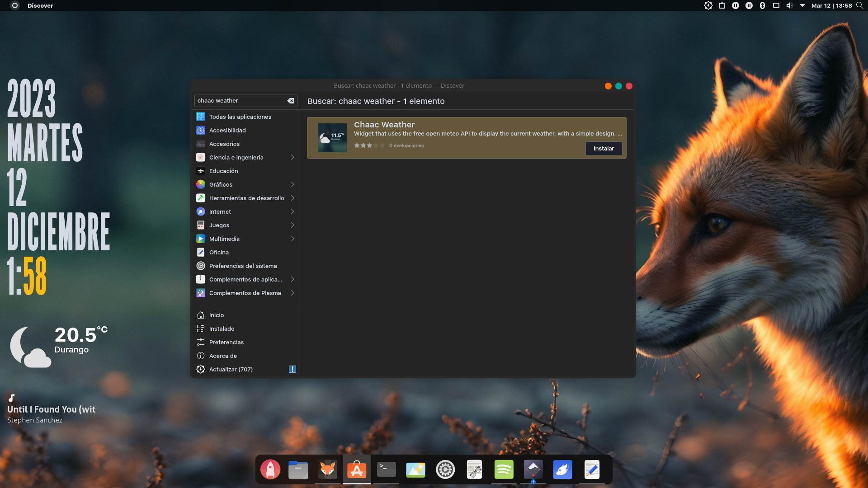
Task: Open Actualizar (707) updates page
Action: coord(231,369)
